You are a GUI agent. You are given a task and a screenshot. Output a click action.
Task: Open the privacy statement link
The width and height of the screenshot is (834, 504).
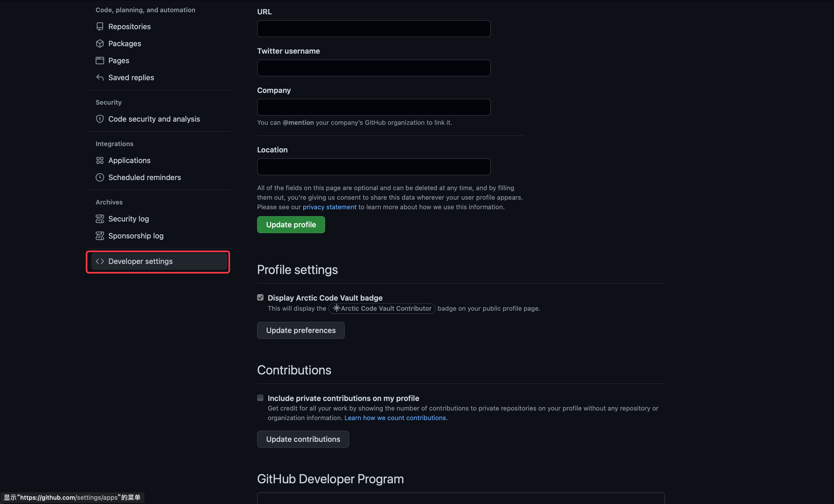(x=329, y=207)
